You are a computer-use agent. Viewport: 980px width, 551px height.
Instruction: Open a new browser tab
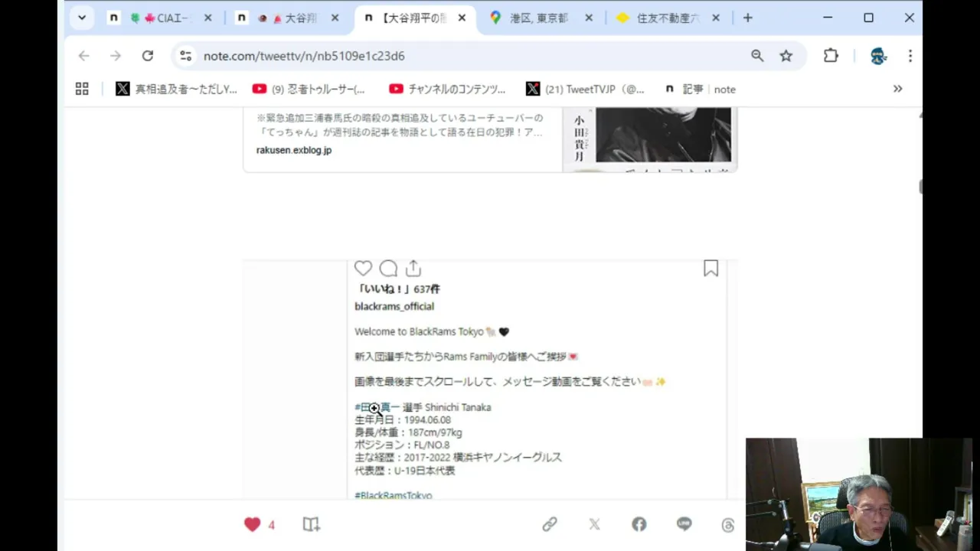(x=748, y=18)
